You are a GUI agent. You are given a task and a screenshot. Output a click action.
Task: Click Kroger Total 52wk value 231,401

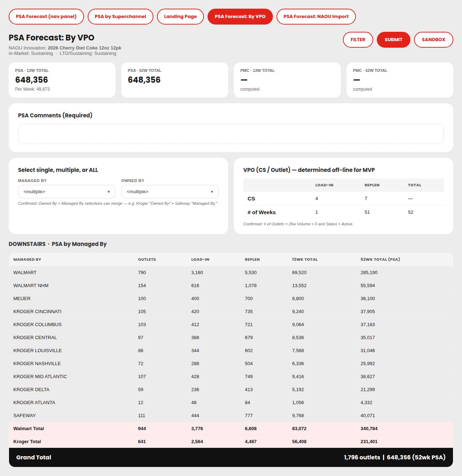coord(369,442)
